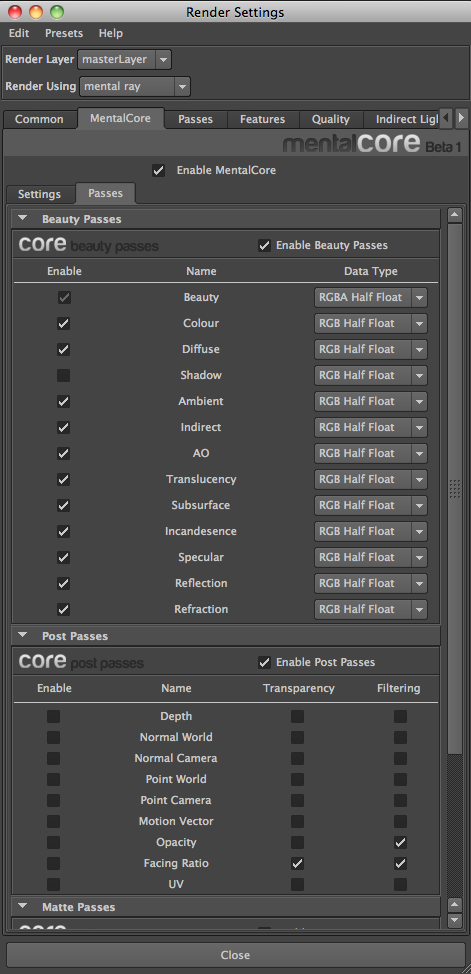Viewport: 471px width, 974px height.
Task: Enable the Motion Vector post pass
Action: click(x=54, y=821)
